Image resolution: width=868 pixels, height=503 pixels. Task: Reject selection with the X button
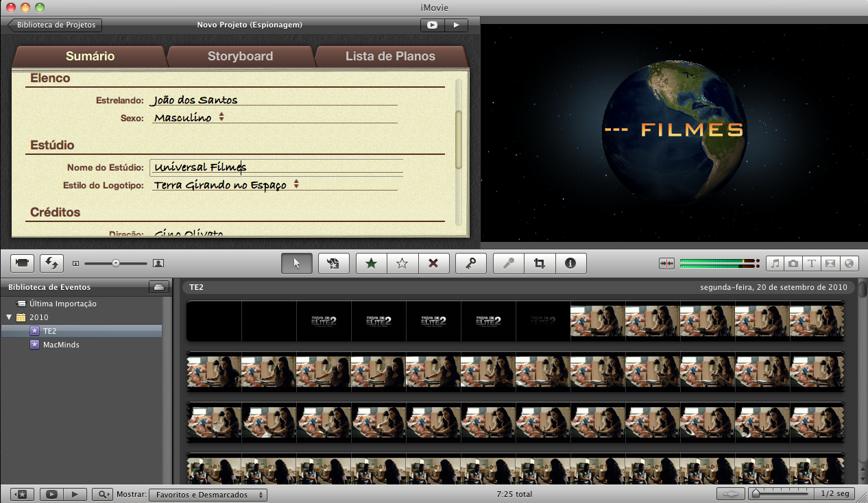coord(433,263)
